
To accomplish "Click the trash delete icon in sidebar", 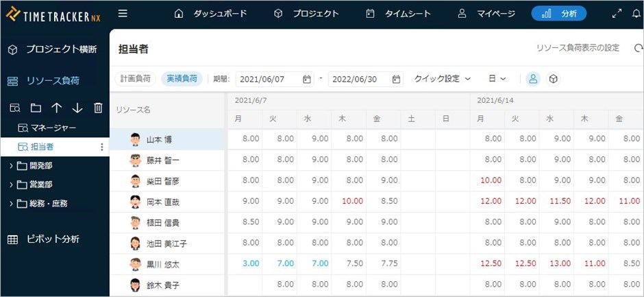I will (x=98, y=108).
